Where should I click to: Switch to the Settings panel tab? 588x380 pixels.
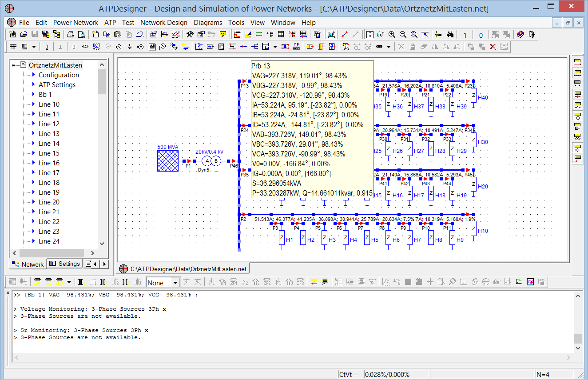[65, 264]
